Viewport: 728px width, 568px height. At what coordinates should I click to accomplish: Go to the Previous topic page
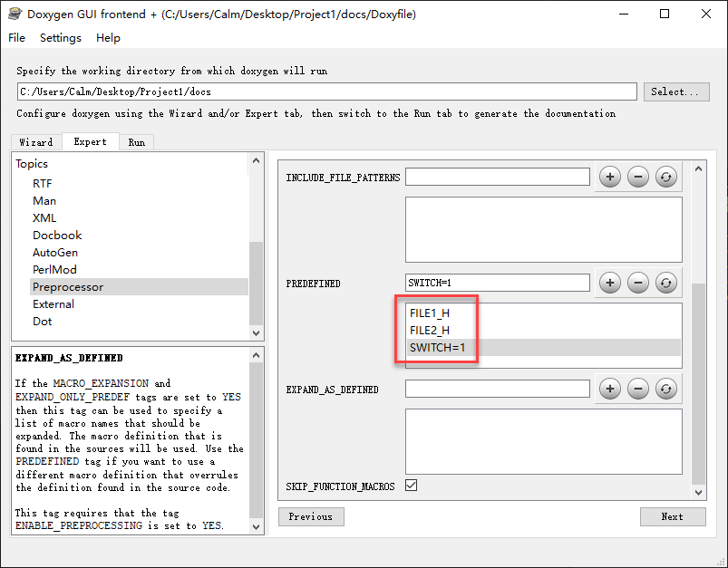point(311,516)
